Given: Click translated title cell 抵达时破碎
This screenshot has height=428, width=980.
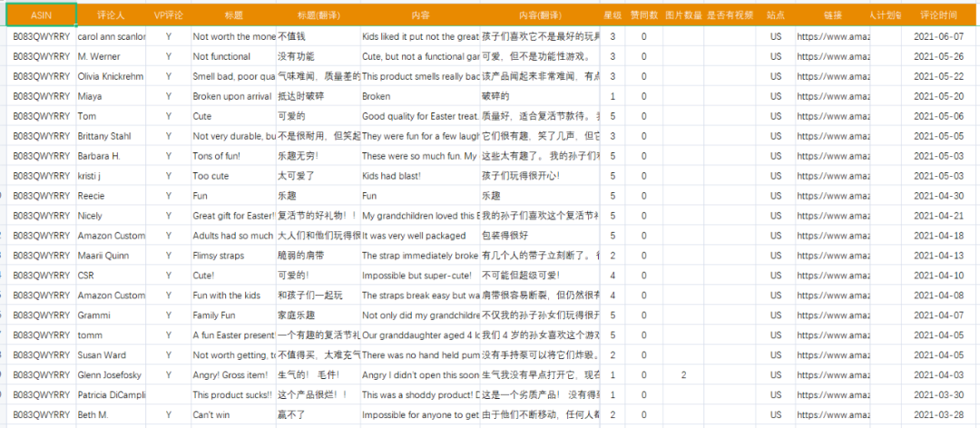Looking at the screenshot, I should click(x=318, y=96).
